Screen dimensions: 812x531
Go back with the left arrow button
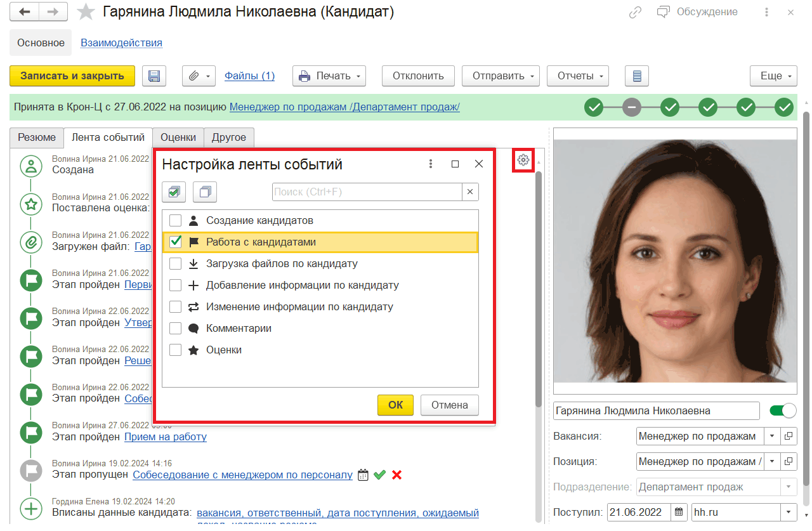[25, 12]
